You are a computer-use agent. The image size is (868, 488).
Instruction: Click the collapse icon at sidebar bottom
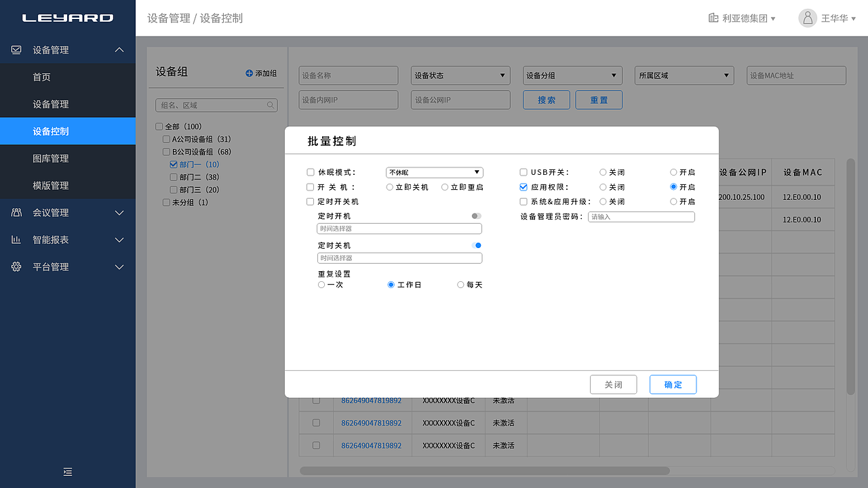click(68, 472)
